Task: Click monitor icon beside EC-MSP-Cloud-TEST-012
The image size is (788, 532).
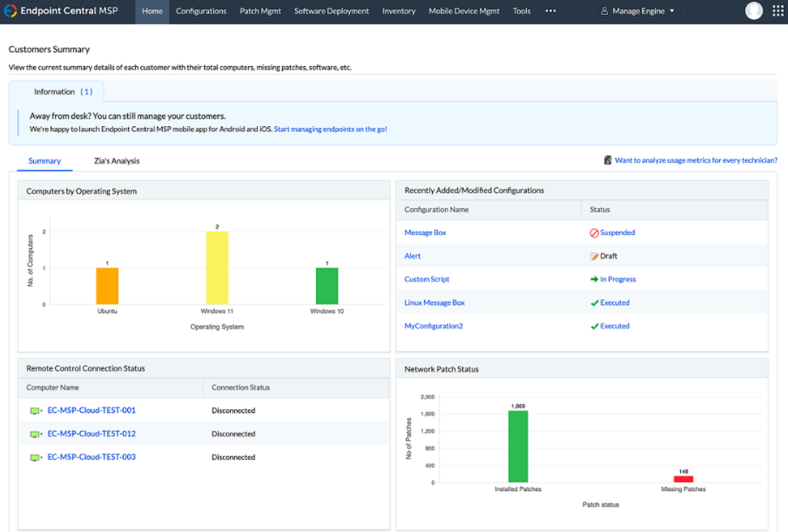Action: coord(35,434)
